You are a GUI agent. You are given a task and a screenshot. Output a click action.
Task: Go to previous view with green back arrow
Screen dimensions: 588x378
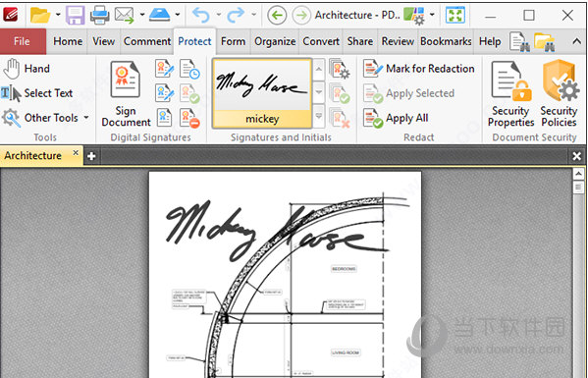tap(277, 16)
